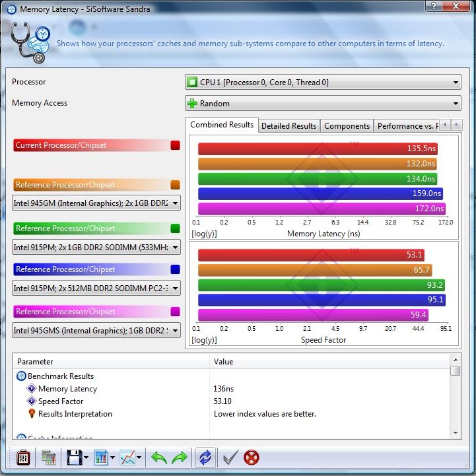The width and height of the screenshot is (476, 476).
Task: Click the Memory Latency diamond icon
Action: click(x=32, y=389)
